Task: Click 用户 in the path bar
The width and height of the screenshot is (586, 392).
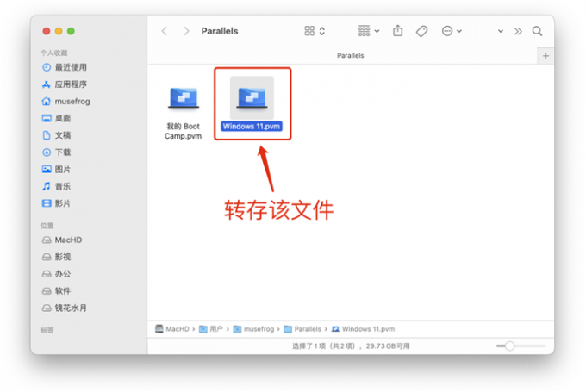Action: (216, 329)
